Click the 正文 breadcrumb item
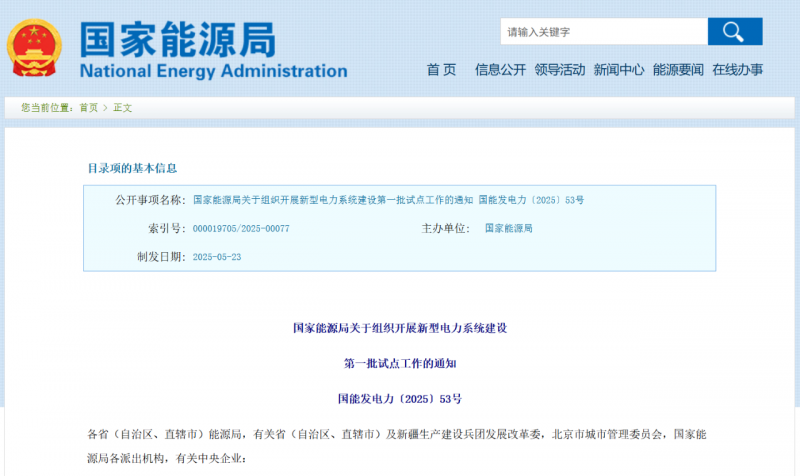Viewport: 800px width, 476px height. (122, 108)
